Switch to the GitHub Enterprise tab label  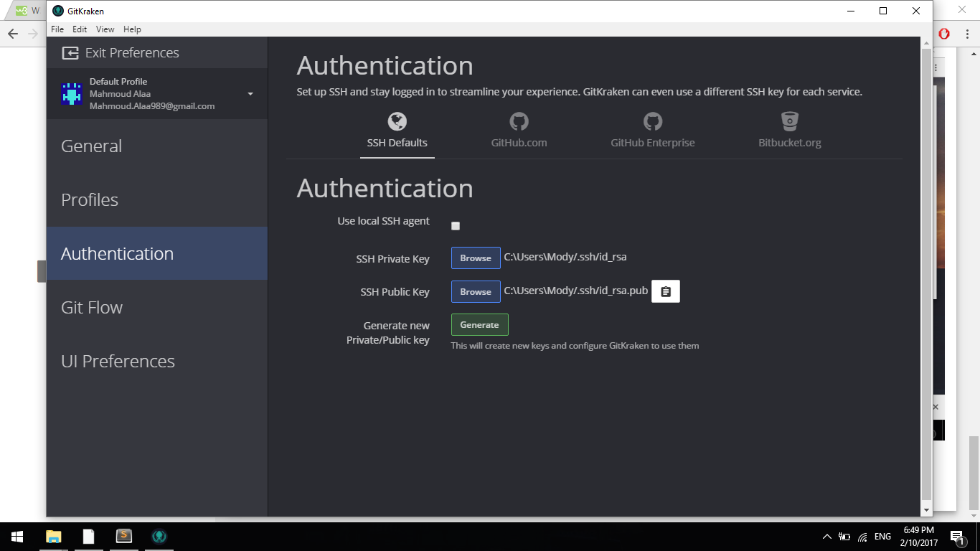pyautogui.click(x=652, y=143)
